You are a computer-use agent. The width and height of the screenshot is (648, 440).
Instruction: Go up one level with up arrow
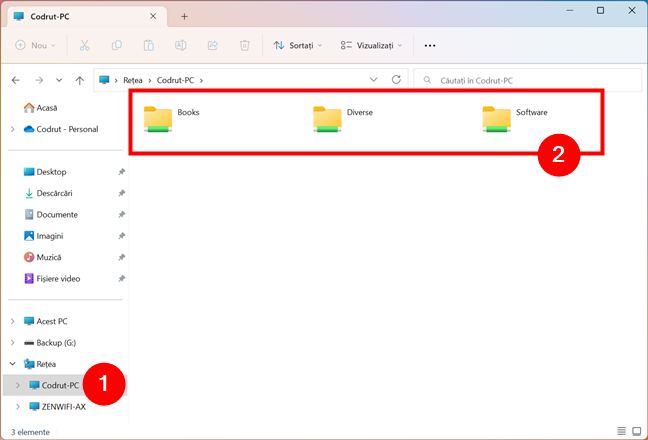click(80, 80)
